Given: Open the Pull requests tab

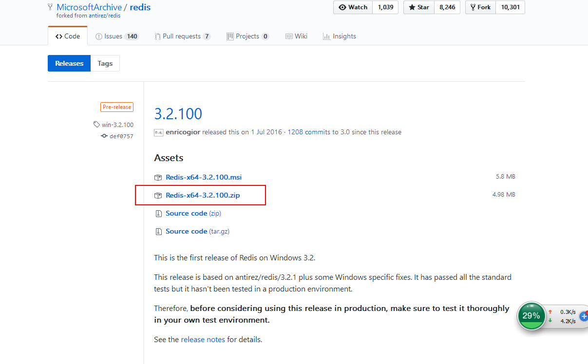Looking at the screenshot, I should pyautogui.click(x=183, y=36).
